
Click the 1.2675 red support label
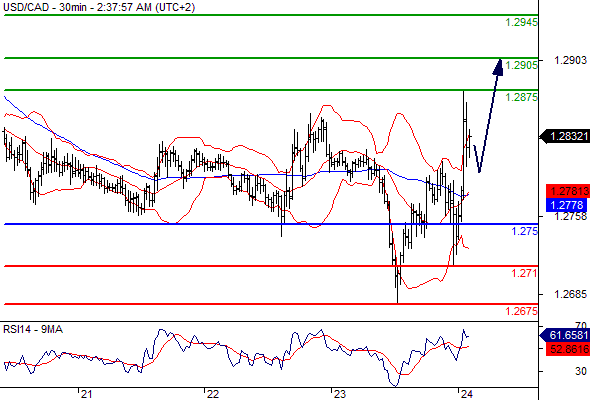522,311
